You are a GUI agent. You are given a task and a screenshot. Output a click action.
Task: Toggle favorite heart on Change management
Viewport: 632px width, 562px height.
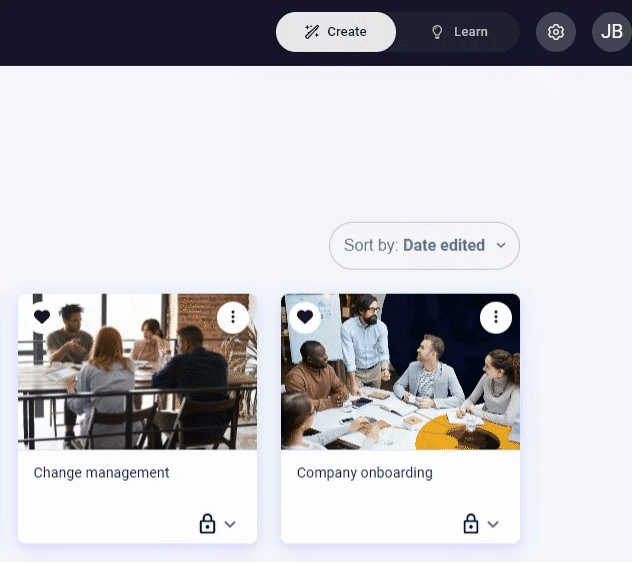[x=42, y=317]
